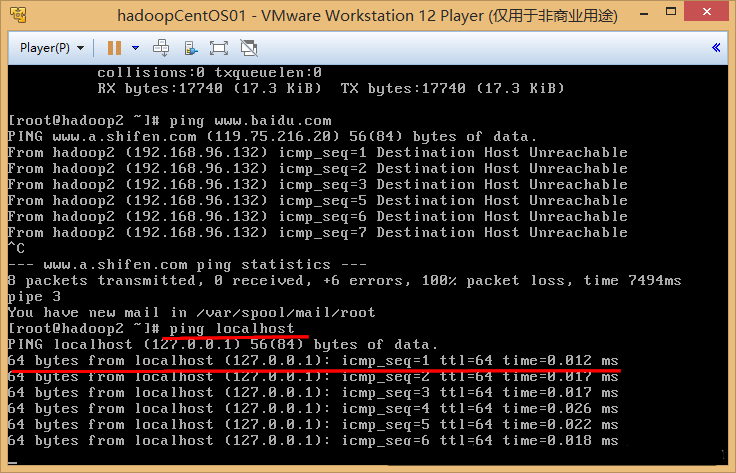Screen dimensions: 736x473
Task: Collapse toolbar with the double chevron
Action: [x=716, y=47]
